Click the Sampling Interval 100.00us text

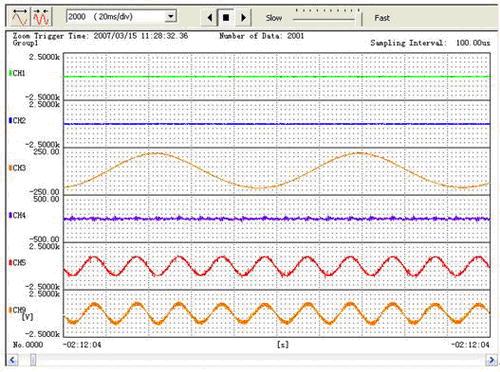pyautogui.click(x=430, y=43)
